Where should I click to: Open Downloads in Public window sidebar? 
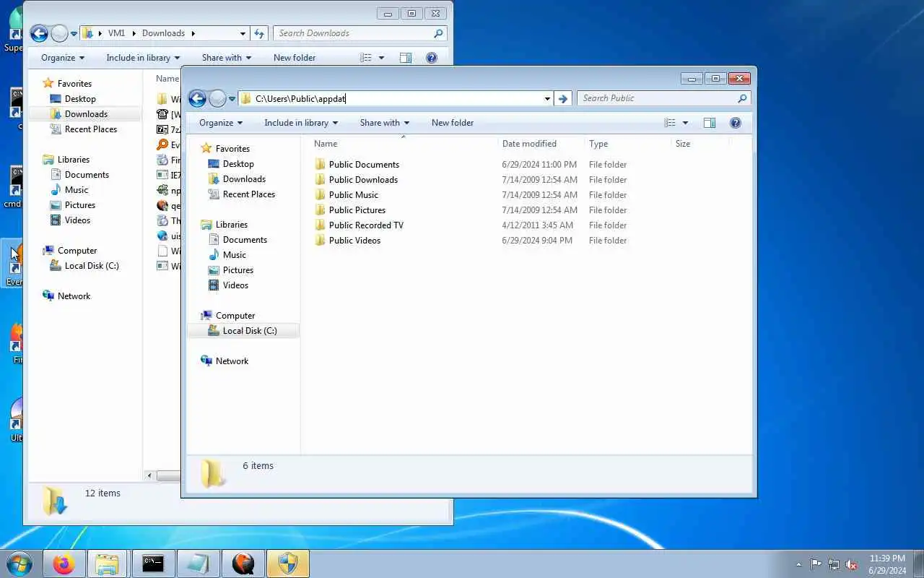pyautogui.click(x=244, y=179)
